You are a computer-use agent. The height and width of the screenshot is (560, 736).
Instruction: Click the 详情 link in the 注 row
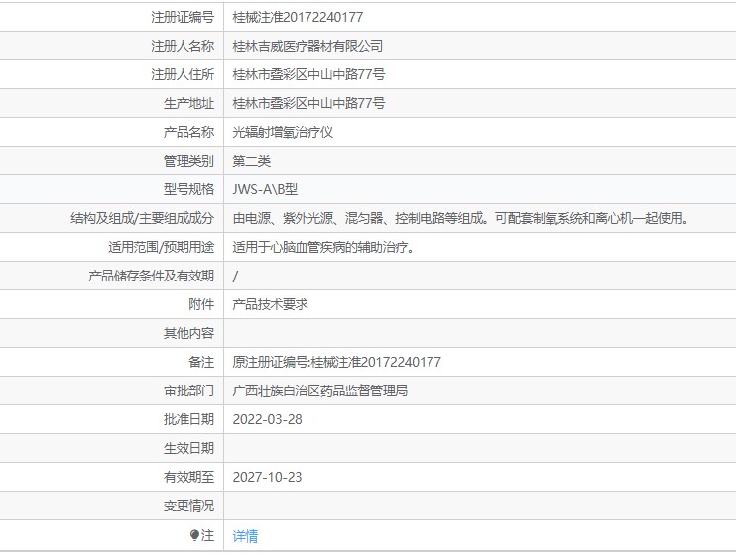[x=245, y=536]
